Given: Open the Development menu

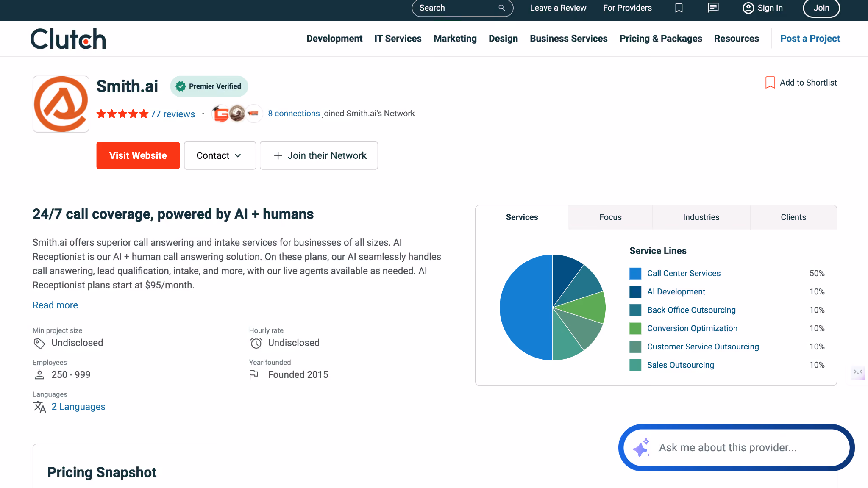Looking at the screenshot, I should [x=334, y=39].
